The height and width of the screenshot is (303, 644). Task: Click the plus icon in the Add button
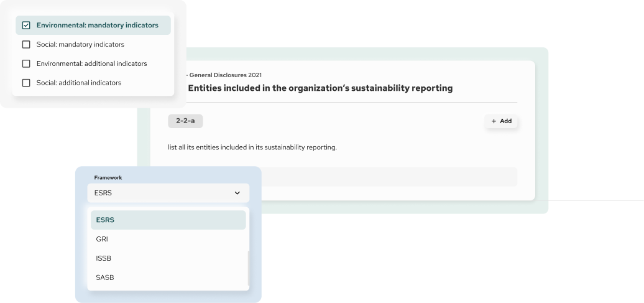tap(494, 121)
